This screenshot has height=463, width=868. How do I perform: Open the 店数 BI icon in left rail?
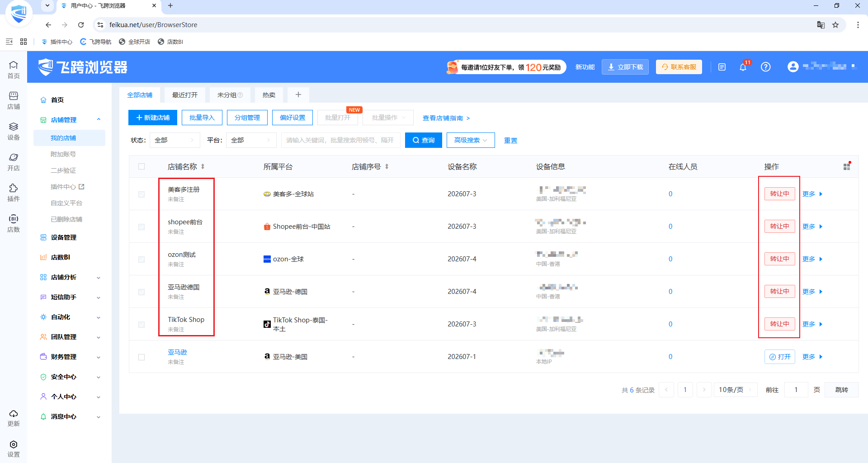[x=14, y=223]
